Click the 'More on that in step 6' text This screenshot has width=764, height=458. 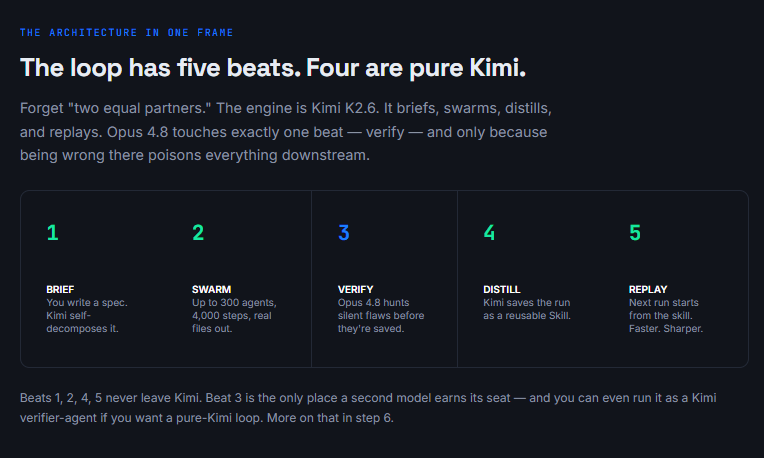tap(330, 418)
